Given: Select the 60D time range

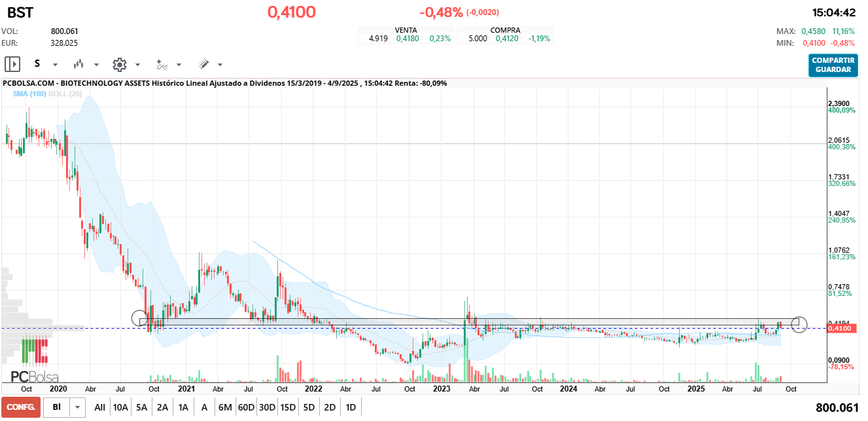Looking at the screenshot, I should tap(246, 407).
